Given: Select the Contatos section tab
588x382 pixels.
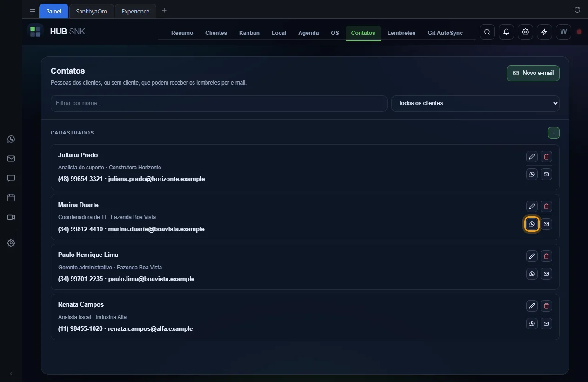Looking at the screenshot, I should 363,33.
